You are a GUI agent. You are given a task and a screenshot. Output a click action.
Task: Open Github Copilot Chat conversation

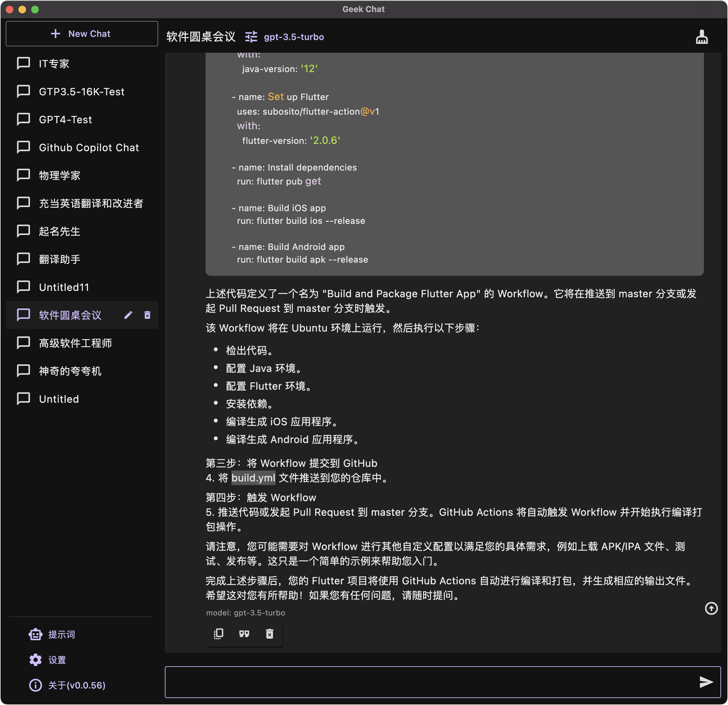pyautogui.click(x=89, y=147)
